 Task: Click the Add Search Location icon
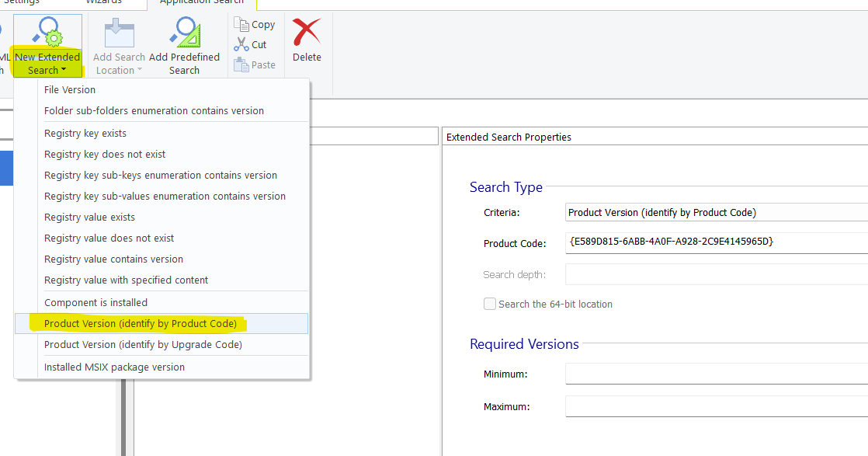click(119, 34)
